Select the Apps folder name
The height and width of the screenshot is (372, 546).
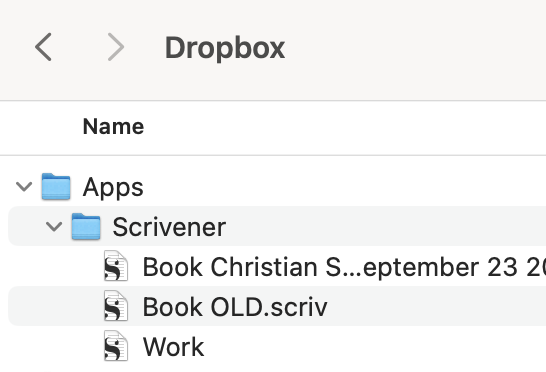click(113, 188)
